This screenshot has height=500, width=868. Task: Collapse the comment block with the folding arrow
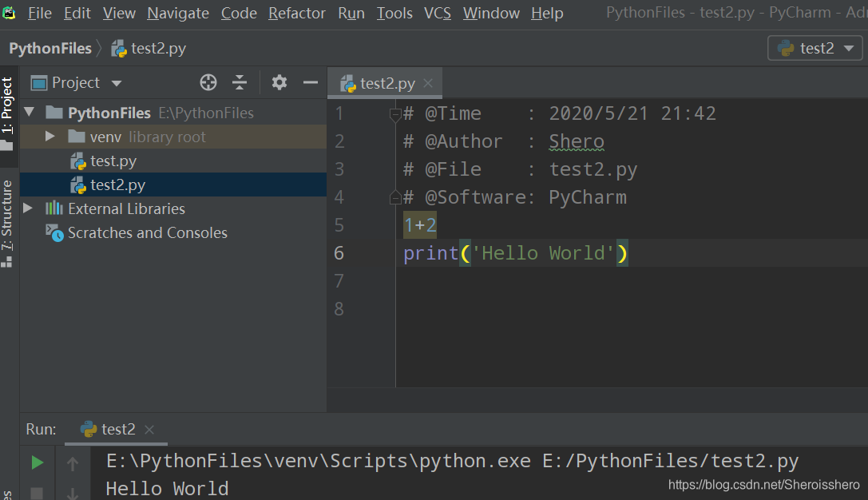tap(395, 114)
